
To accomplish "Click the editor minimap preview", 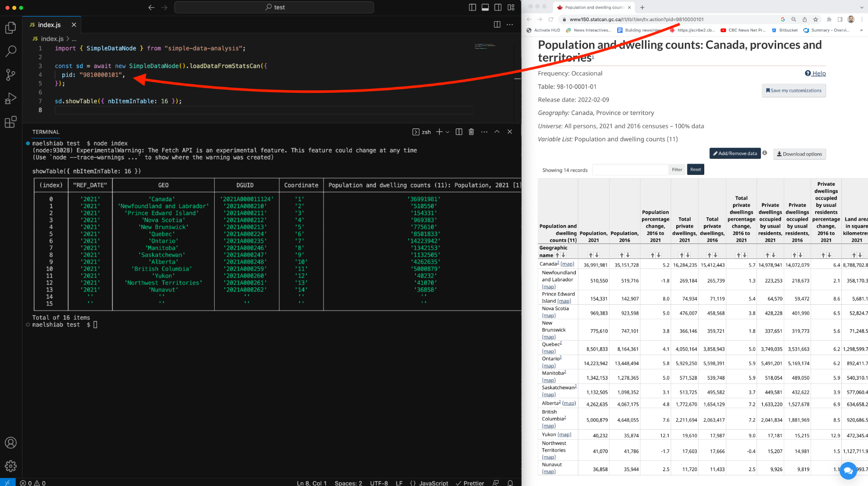I will (x=485, y=46).
